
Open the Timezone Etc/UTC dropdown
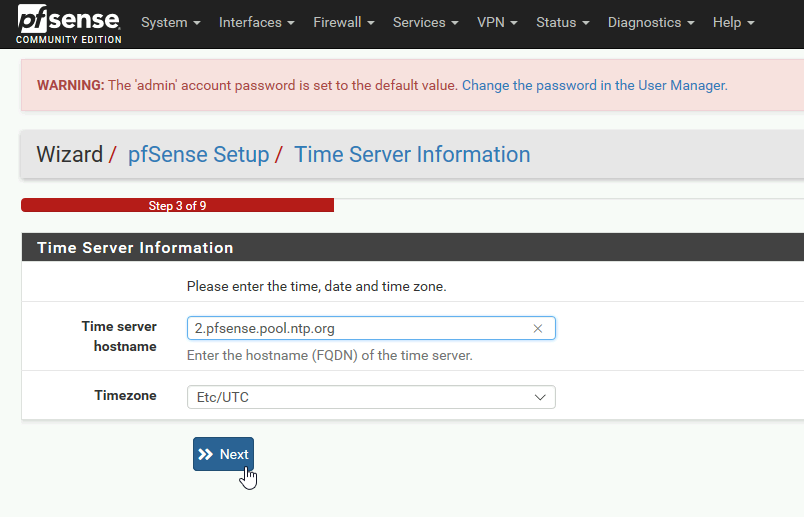tap(371, 397)
